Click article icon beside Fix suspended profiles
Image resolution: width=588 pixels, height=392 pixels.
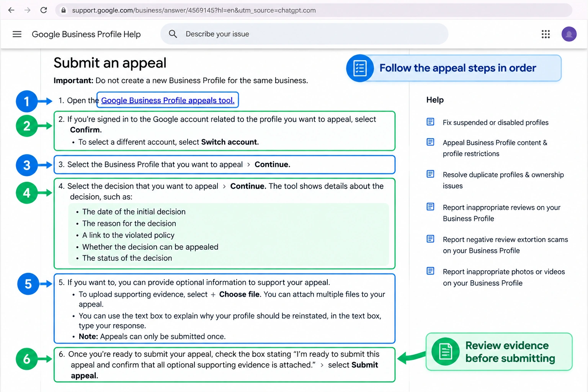coord(430,122)
